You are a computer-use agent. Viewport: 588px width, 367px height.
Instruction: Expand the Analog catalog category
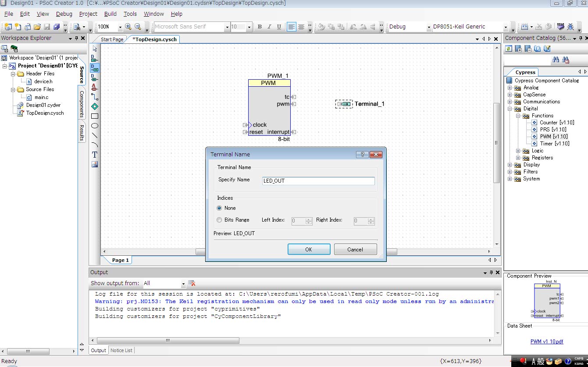pyautogui.click(x=510, y=88)
